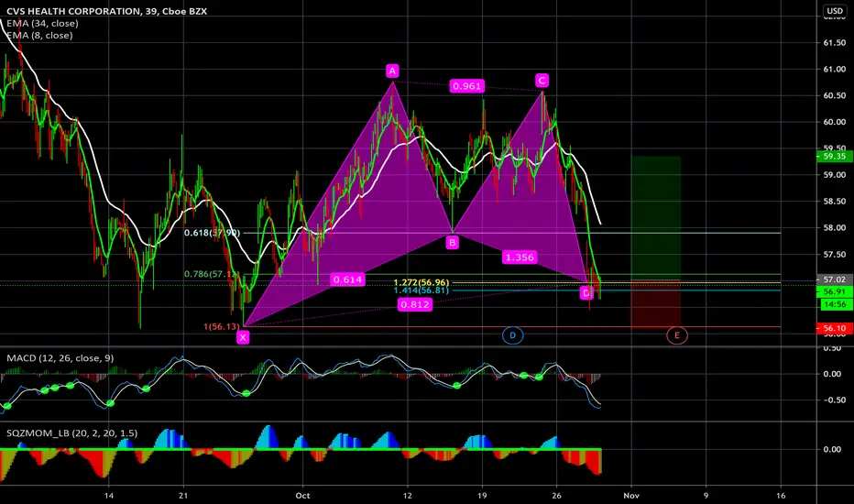Screen dimensions: 854x504
Task: Click the magenta point D pattern label
Action: (x=586, y=293)
